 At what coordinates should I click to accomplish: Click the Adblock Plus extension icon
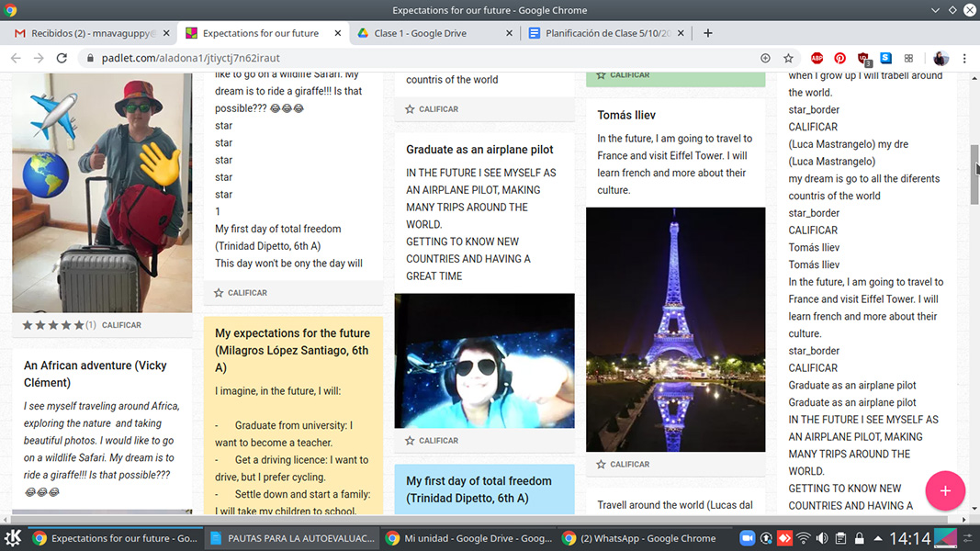tap(817, 58)
